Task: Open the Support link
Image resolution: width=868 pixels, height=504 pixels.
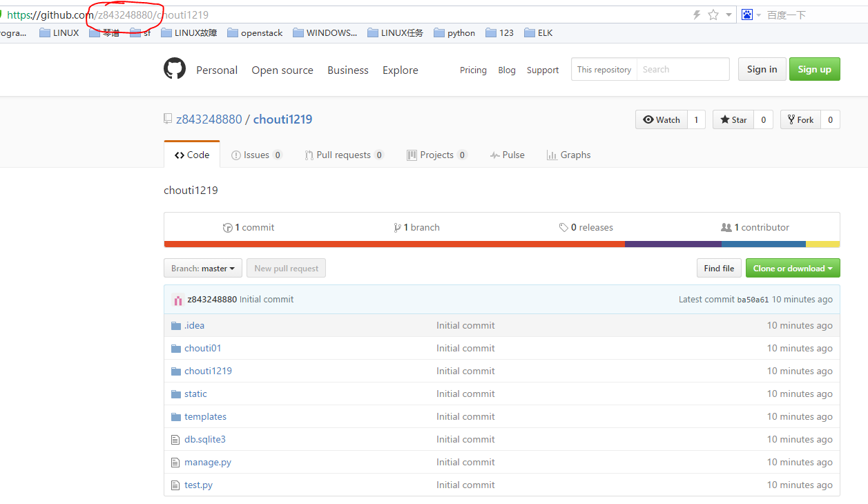Action: [543, 70]
